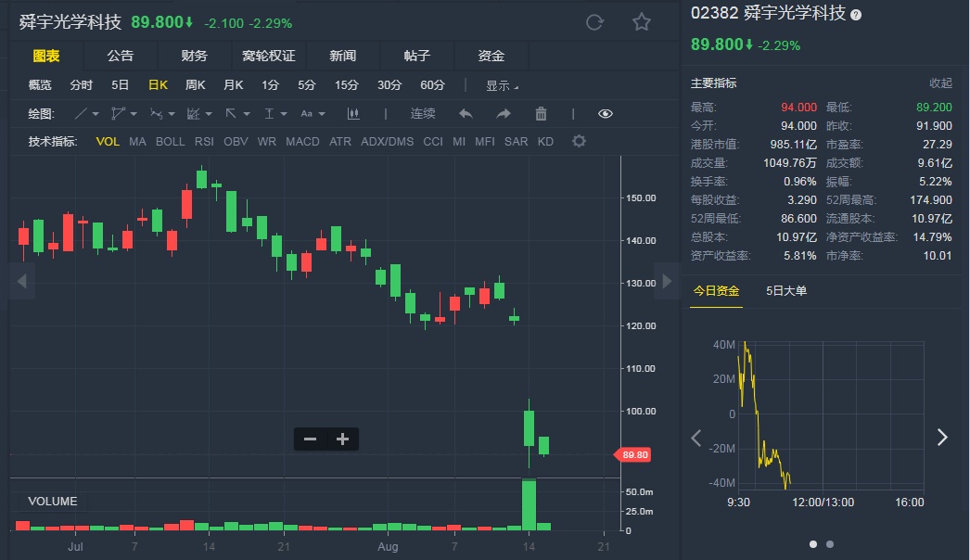Open the 资金 tab
Image resolution: width=970 pixels, height=560 pixels.
tap(491, 56)
